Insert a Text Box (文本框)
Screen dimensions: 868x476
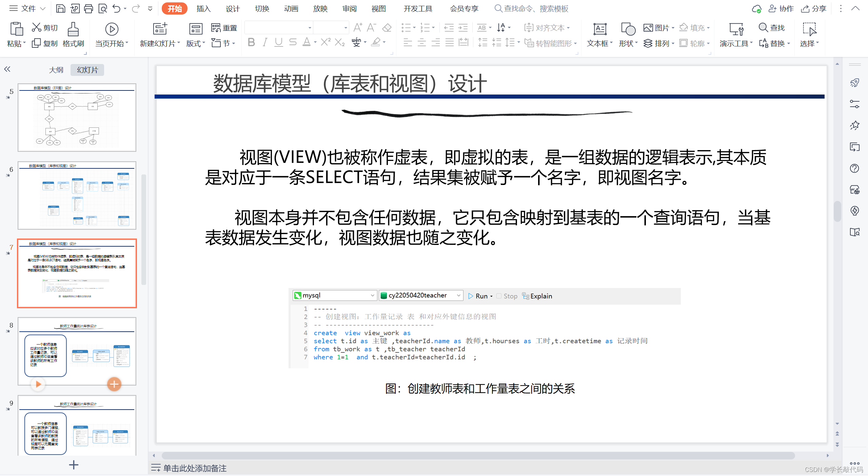599,30
